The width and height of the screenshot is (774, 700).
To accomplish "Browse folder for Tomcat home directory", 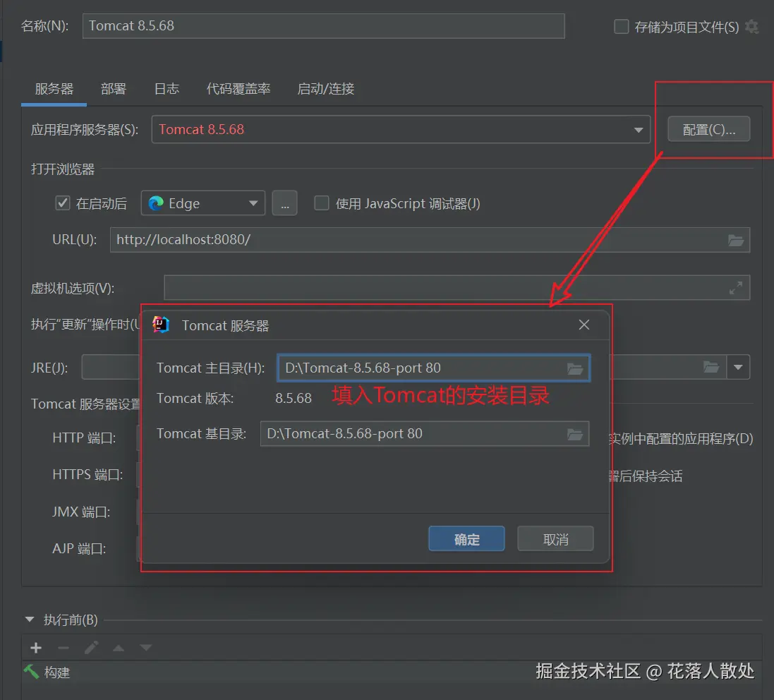I will pos(574,368).
